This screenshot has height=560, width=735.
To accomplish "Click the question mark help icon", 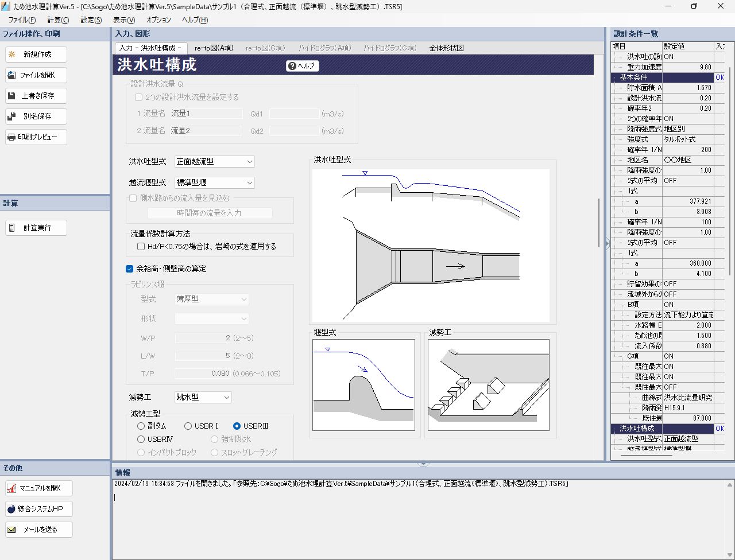I will 292,66.
